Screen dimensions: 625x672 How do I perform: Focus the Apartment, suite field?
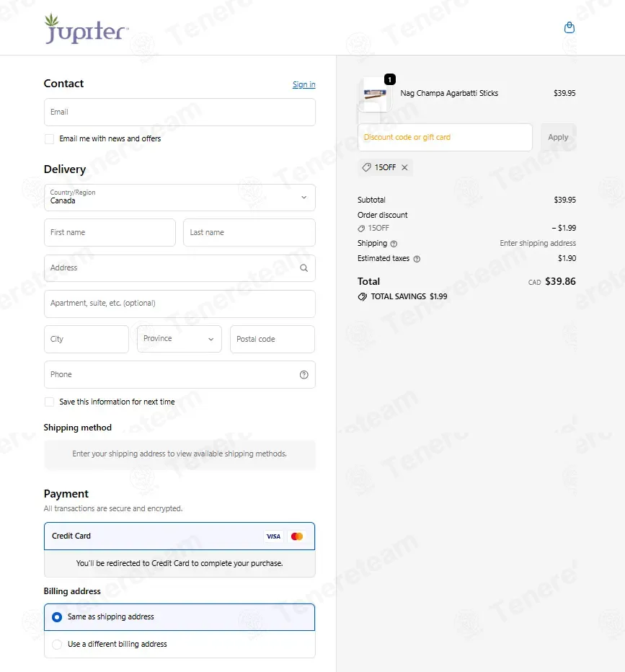pyautogui.click(x=179, y=304)
